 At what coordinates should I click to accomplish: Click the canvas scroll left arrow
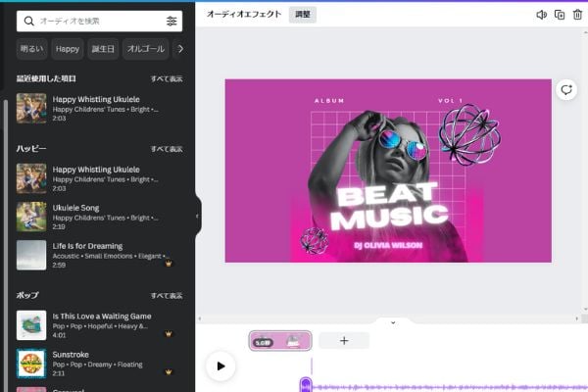[x=200, y=318]
